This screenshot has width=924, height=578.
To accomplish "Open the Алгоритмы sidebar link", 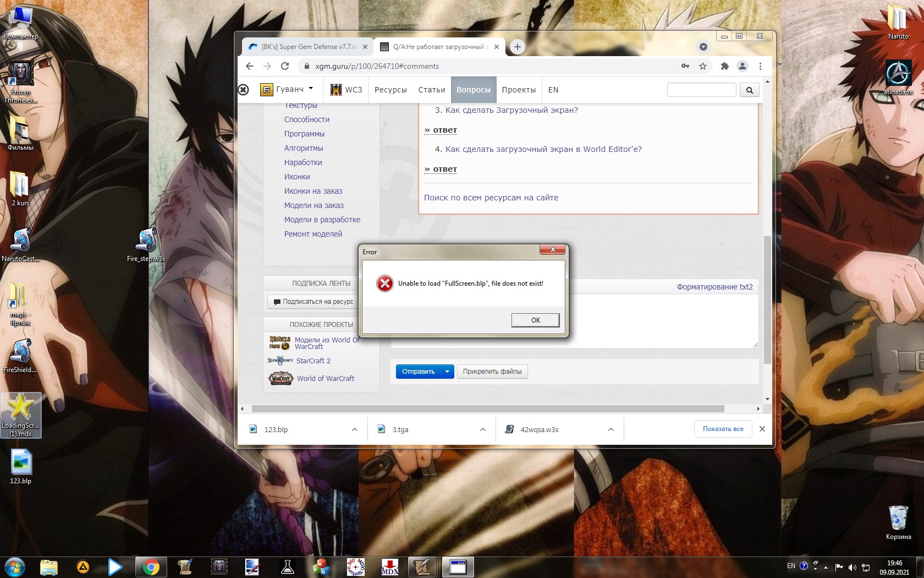I will pos(304,148).
